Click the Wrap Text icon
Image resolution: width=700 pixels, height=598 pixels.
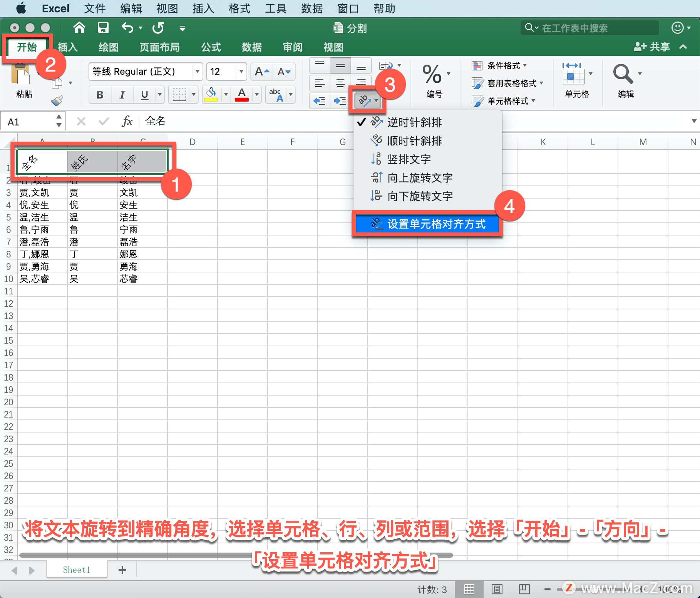coord(386,65)
